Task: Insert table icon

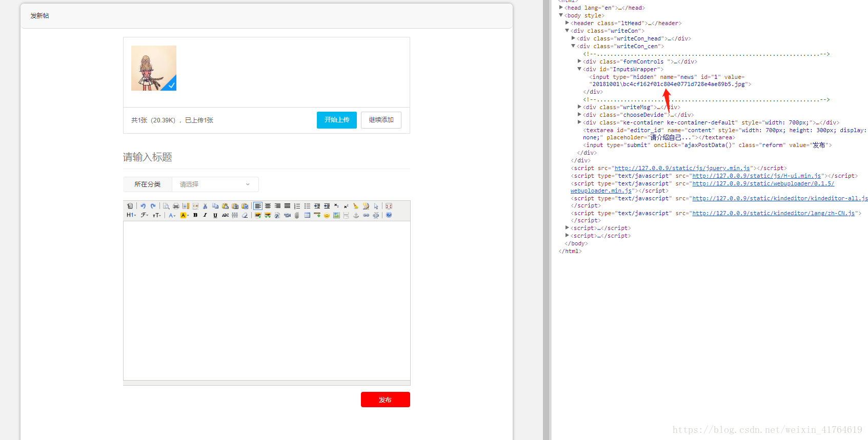Action: pyautogui.click(x=307, y=215)
